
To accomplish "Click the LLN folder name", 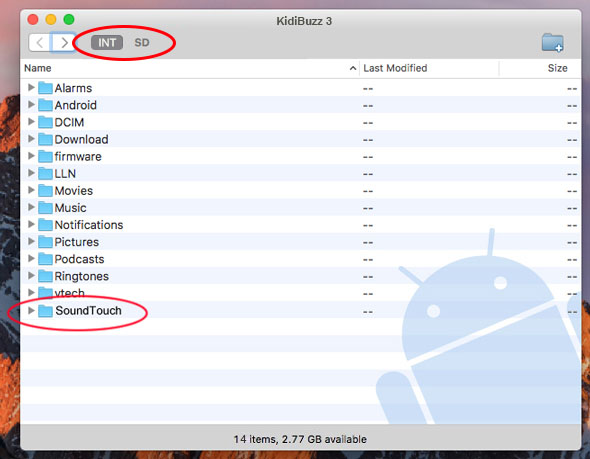I will [65, 173].
